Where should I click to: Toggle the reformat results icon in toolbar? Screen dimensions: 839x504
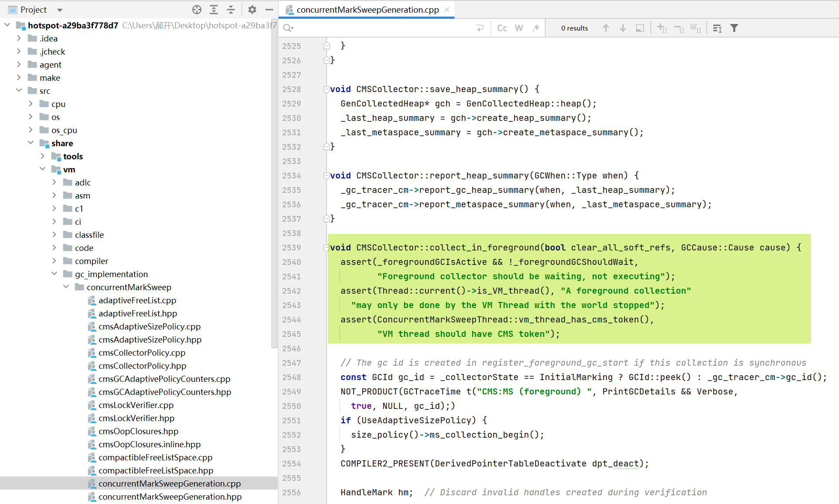pos(718,28)
